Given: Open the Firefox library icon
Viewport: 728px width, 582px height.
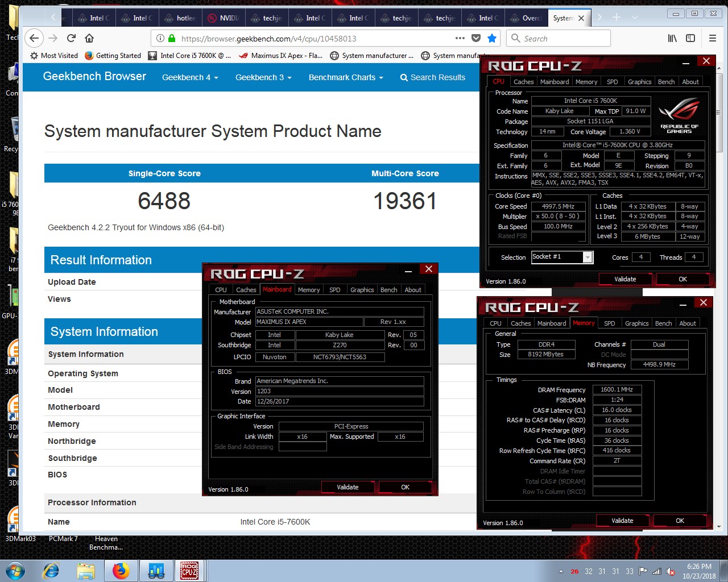Looking at the screenshot, I should [672, 38].
